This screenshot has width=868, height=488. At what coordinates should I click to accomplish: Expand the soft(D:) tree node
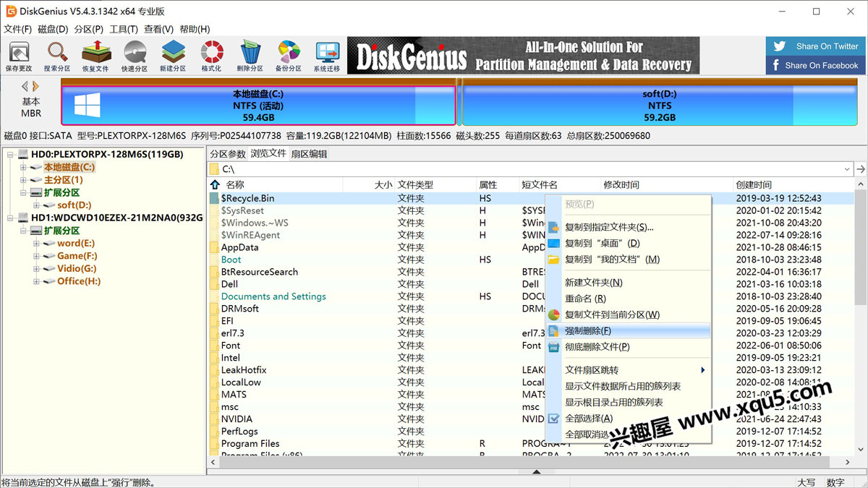pyautogui.click(x=37, y=205)
